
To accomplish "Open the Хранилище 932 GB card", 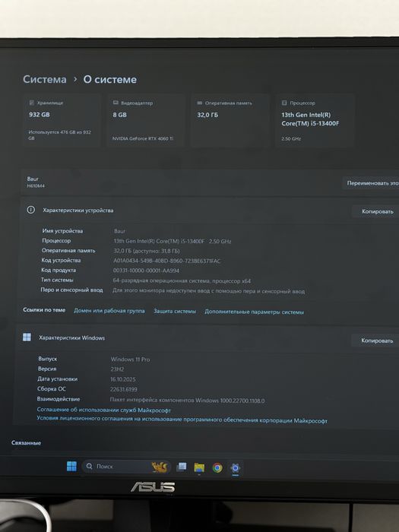I will [x=62, y=120].
